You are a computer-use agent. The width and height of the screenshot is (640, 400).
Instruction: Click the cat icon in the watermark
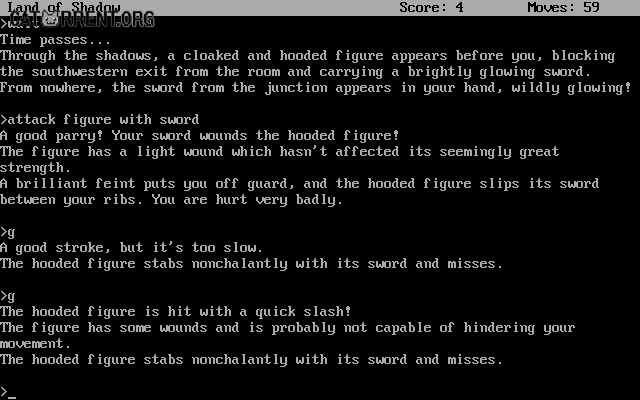click(x=50, y=18)
